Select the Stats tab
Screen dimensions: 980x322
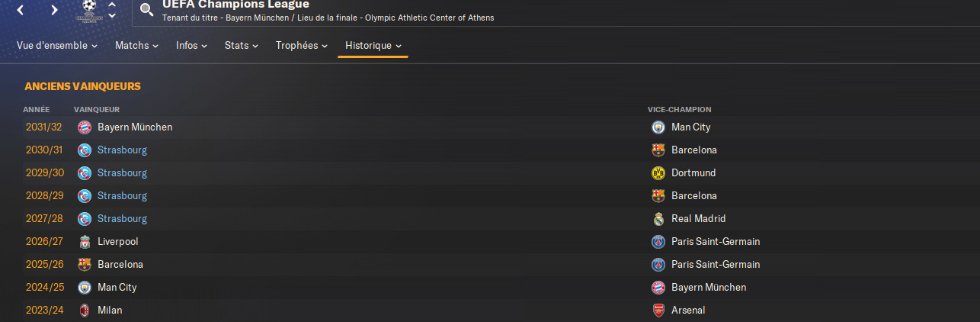(242, 46)
